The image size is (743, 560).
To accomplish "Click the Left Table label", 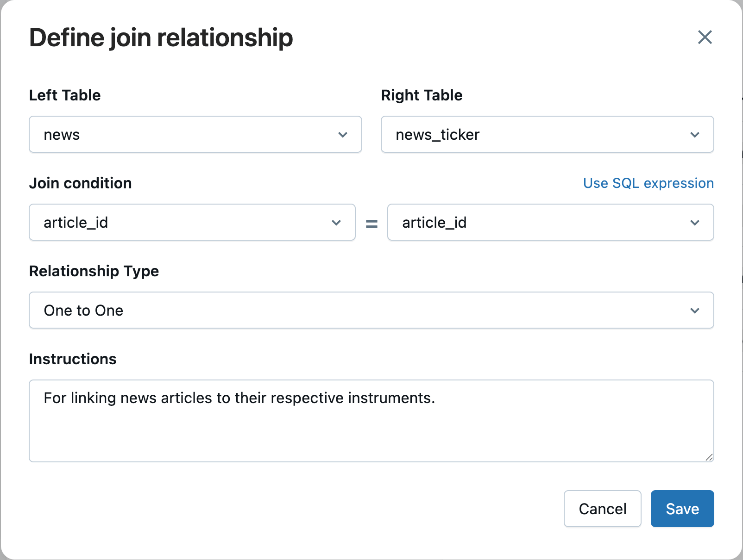I will [x=65, y=95].
